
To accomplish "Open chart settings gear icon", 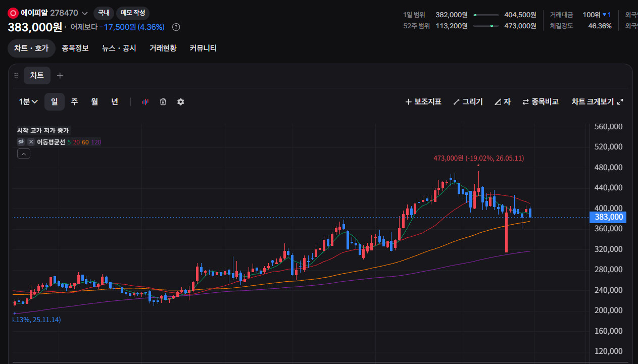I will tap(180, 101).
